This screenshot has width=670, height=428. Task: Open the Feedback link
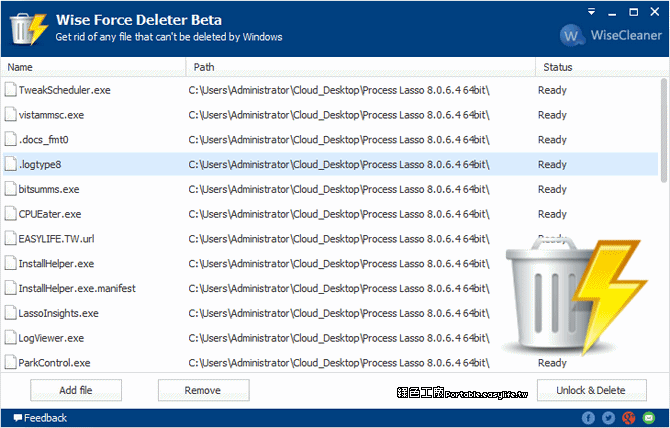40,418
